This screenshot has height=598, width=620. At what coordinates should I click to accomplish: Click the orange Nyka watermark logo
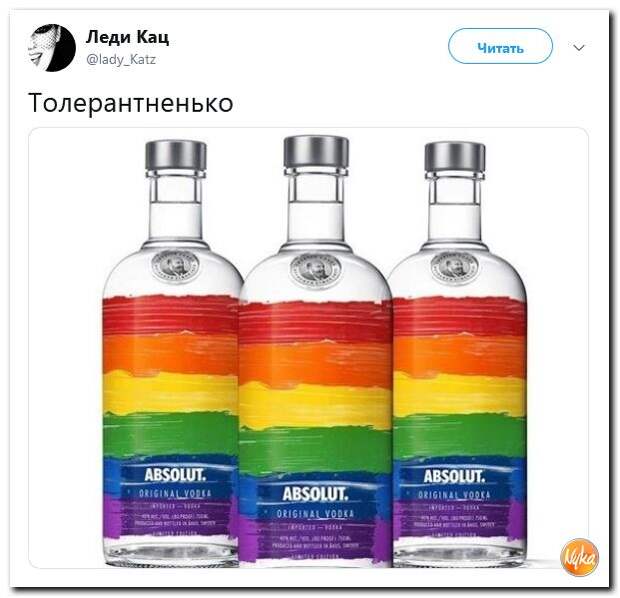tap(580, 557)
